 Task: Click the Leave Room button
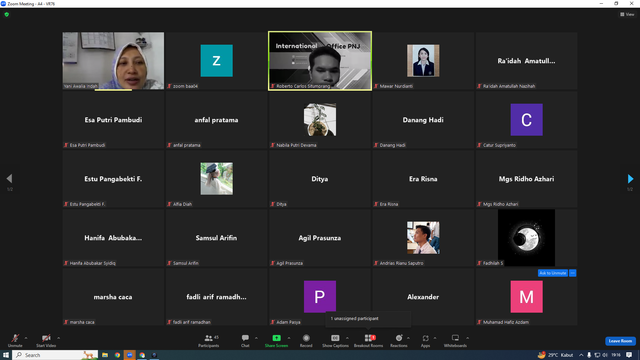tap(620, 341)
